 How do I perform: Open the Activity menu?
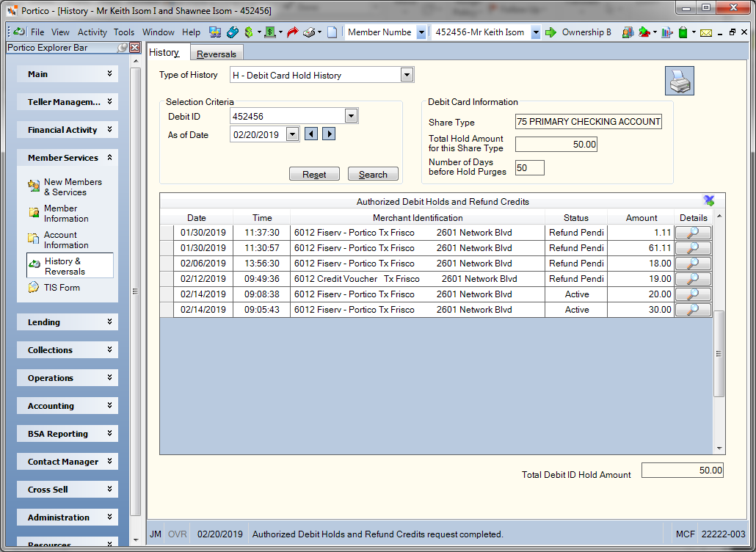(x=92, y=32)
